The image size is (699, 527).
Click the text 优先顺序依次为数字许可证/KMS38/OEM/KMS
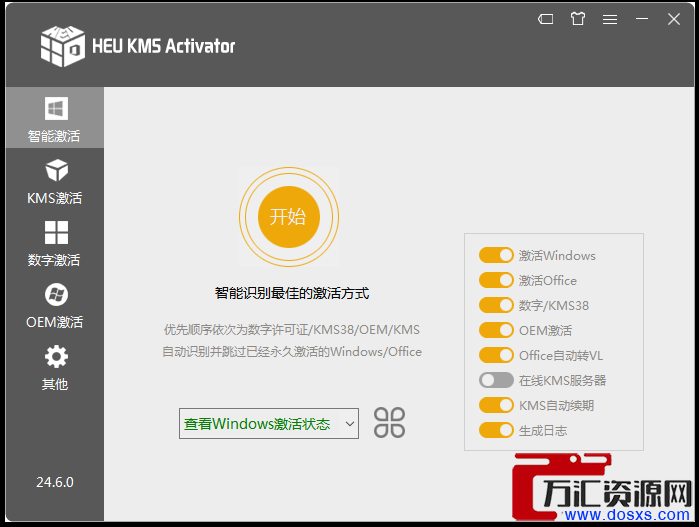point(292,329)
